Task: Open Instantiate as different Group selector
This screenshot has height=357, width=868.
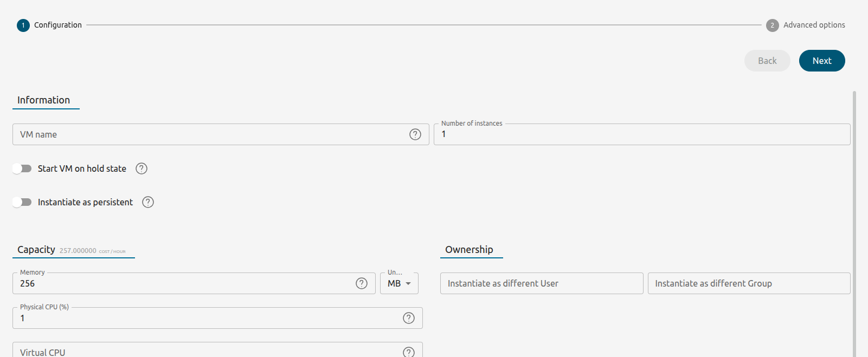Action: [748, 283]
